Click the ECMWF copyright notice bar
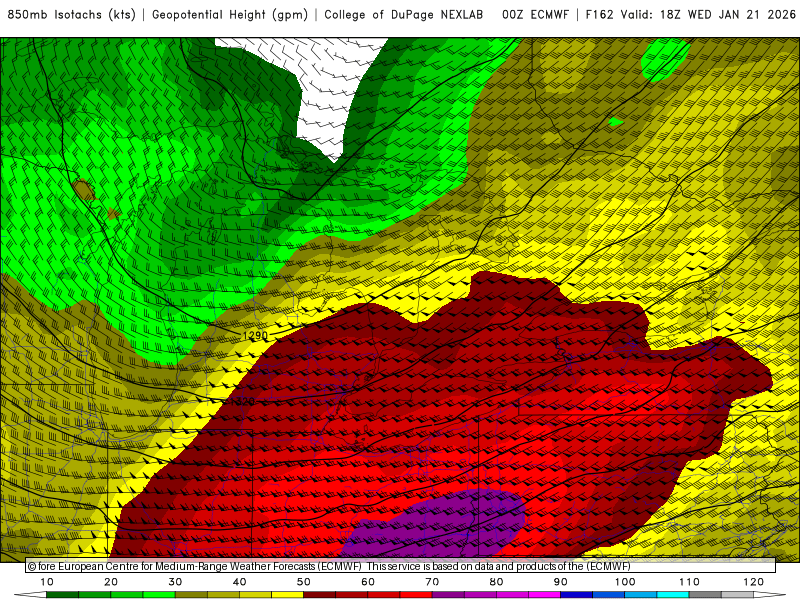 [401, 566]
